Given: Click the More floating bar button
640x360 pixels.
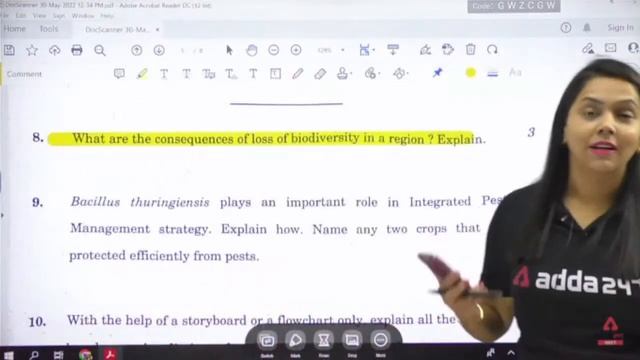Looking at the screenshot, I should coord(380,340).
